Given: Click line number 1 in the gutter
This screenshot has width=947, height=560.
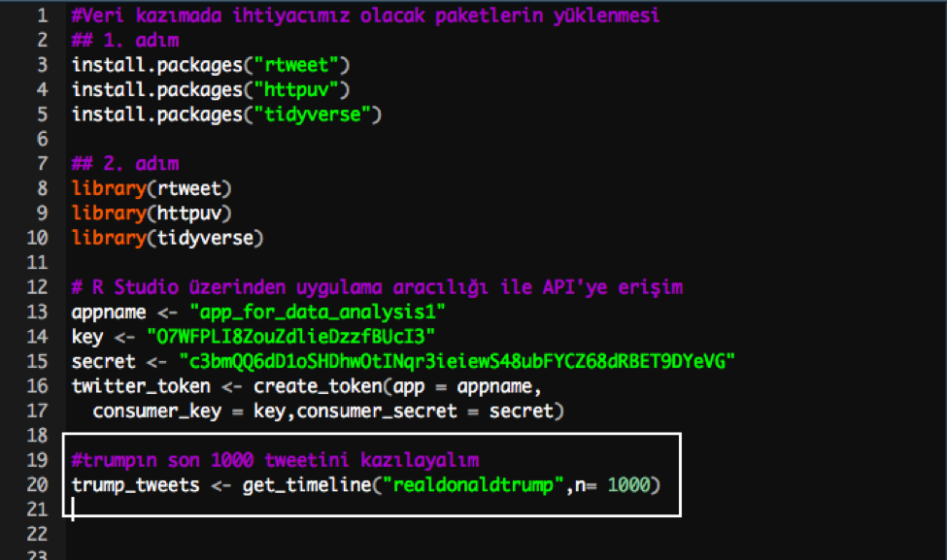Looking at the screenshot, I should [42, 16].
